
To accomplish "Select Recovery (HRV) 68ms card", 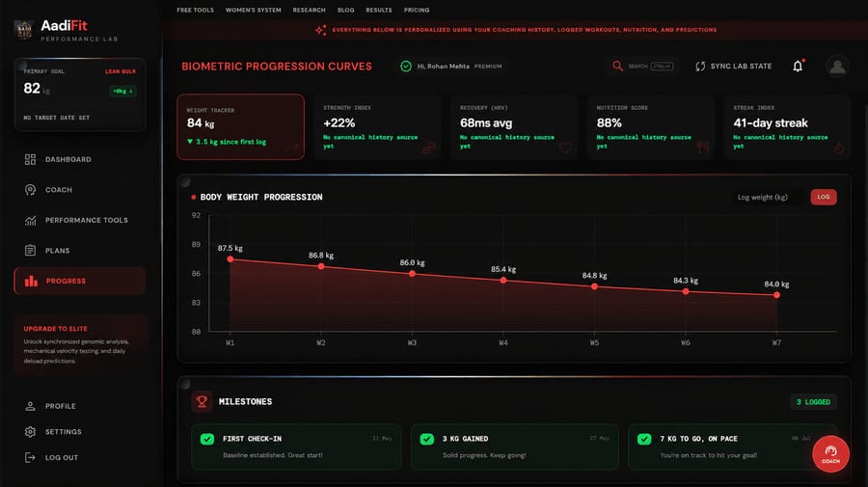I will pos(514,126).
